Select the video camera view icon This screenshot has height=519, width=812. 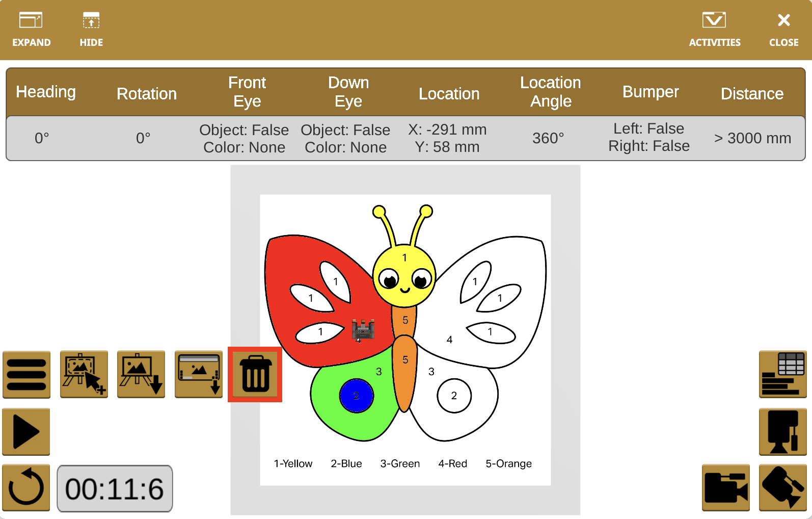point(725,488)
